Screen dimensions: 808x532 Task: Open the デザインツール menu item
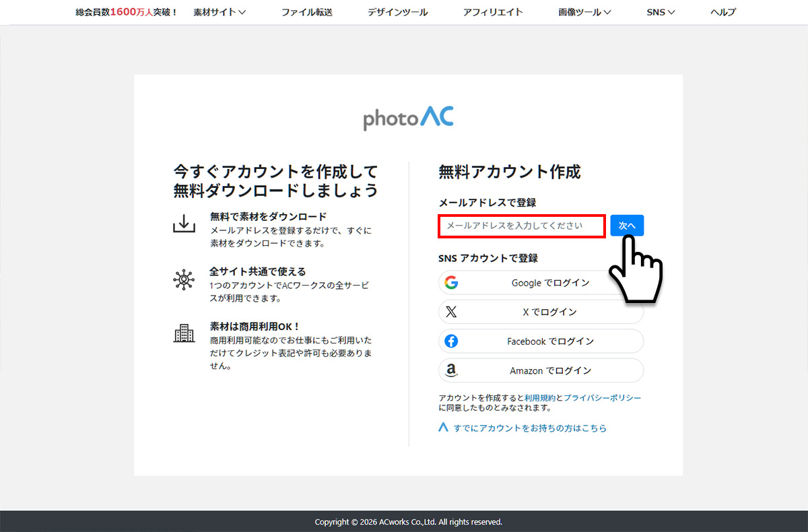click(398, 12)
